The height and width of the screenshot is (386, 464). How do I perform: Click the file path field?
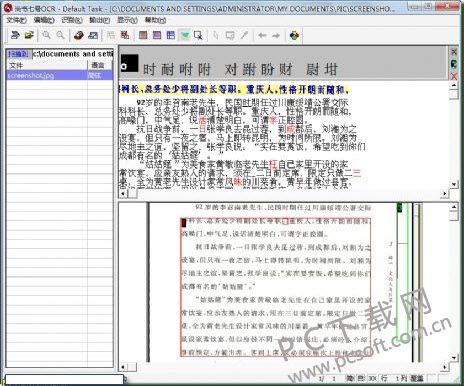click(x=73, y=54)
